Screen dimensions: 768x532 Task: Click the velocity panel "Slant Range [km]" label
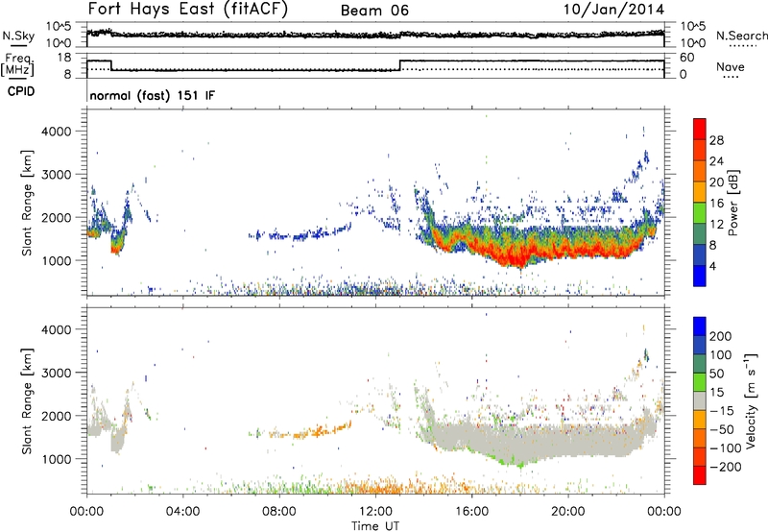pos(27,401)
